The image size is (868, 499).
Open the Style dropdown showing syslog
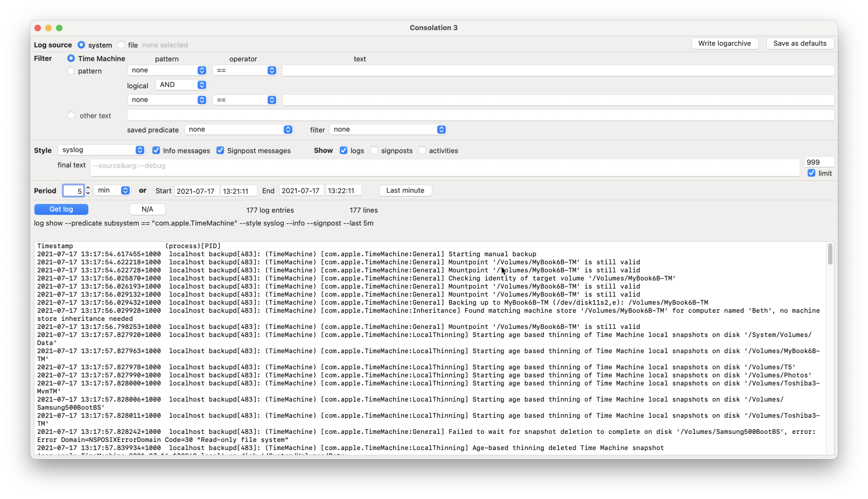tap(101, 150)
